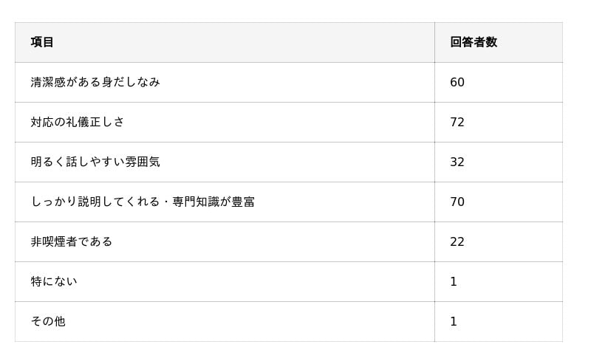Click the 対応の礼儀正しさ cell
This screenshot has height=364, width=591.
(77, 122)
